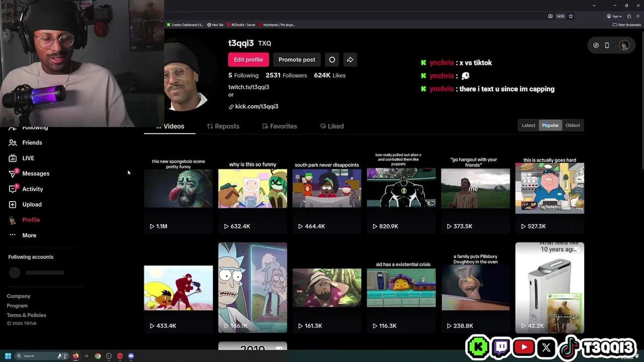This screenshot has height=362, width=644.
Task: Open the IRLToolkit Server bookmark
Action: click(x=241, y=25)
